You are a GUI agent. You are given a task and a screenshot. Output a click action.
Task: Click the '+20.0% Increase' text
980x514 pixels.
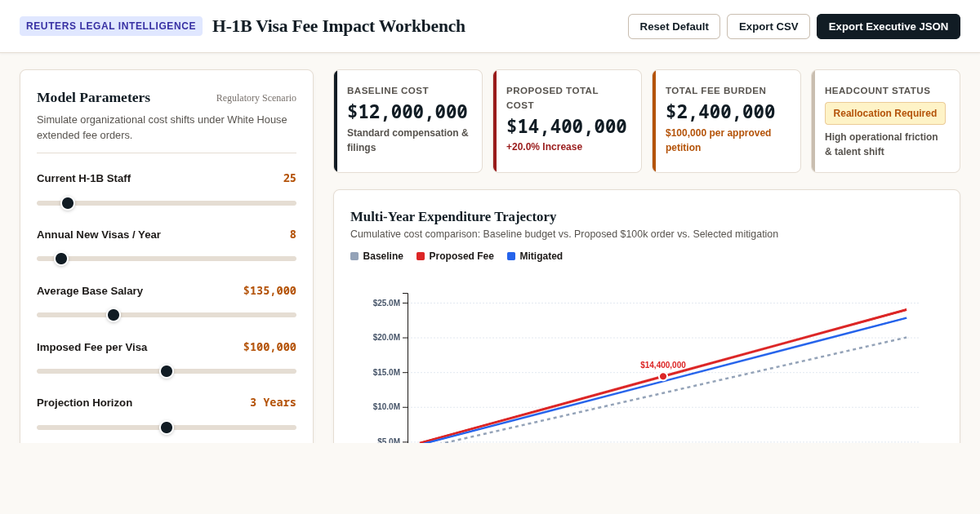(545, 147)
